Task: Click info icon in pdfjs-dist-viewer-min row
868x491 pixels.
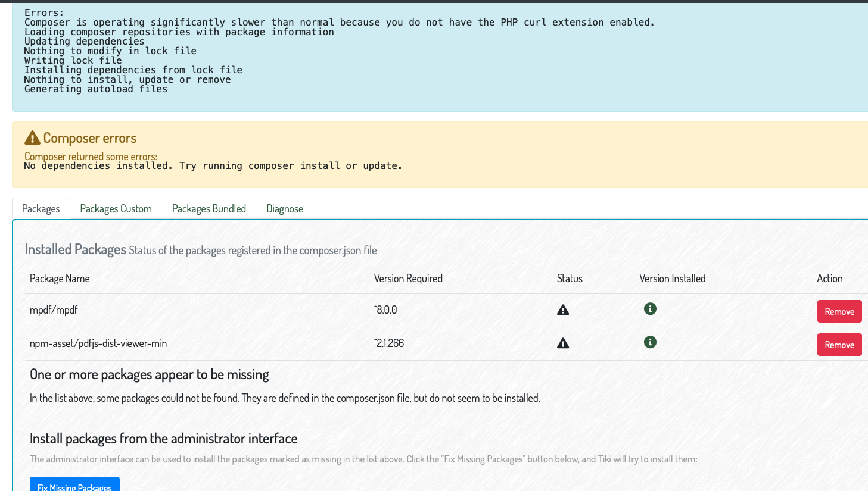Action: [650, 342]
